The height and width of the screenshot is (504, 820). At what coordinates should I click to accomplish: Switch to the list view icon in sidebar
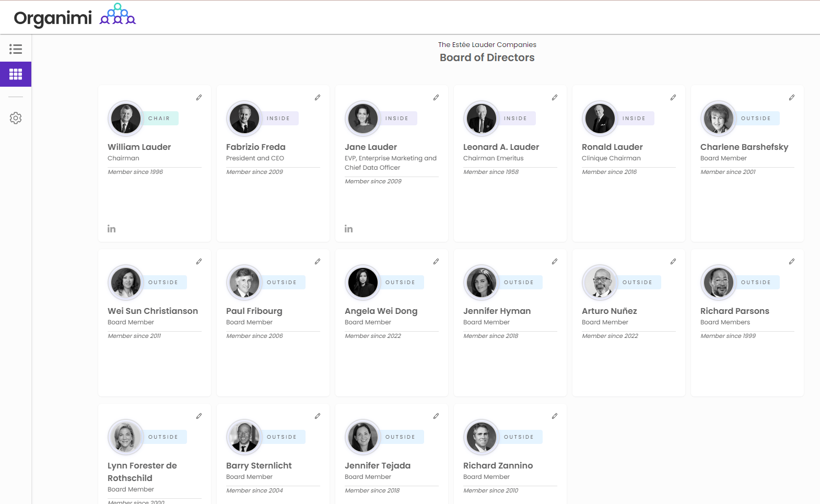point(16,49)
